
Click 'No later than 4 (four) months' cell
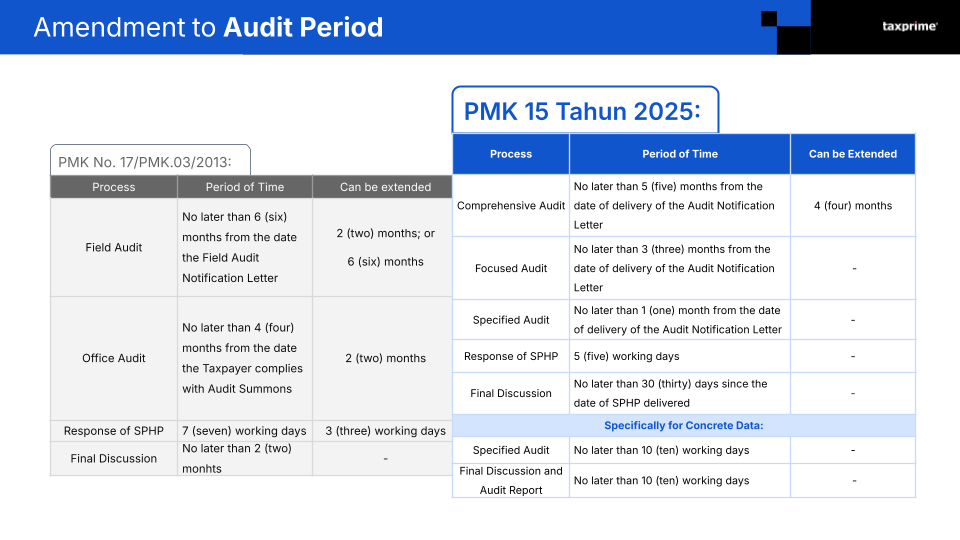245,358
